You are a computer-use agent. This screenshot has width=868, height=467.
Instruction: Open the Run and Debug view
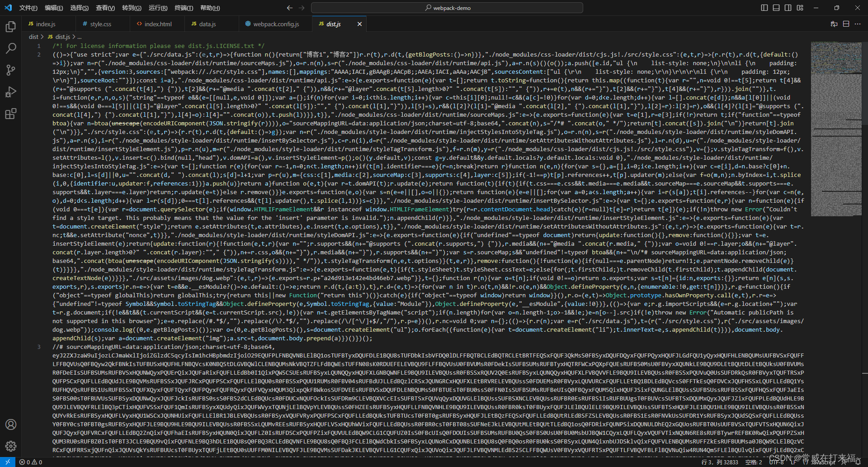pyautogui.click(x=11, y=92)
